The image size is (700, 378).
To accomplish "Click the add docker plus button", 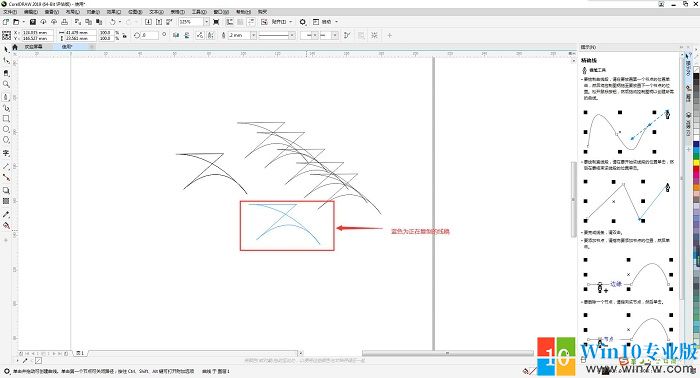I will pos(688,149).
